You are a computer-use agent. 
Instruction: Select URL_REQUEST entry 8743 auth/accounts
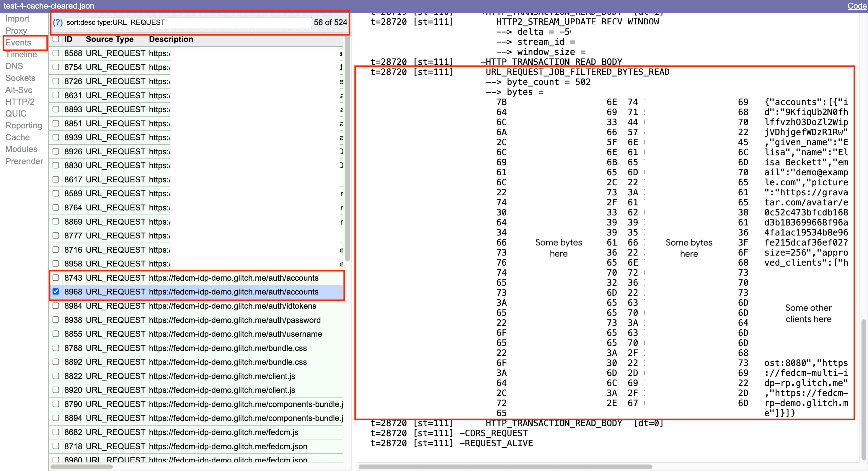point(197,278)
